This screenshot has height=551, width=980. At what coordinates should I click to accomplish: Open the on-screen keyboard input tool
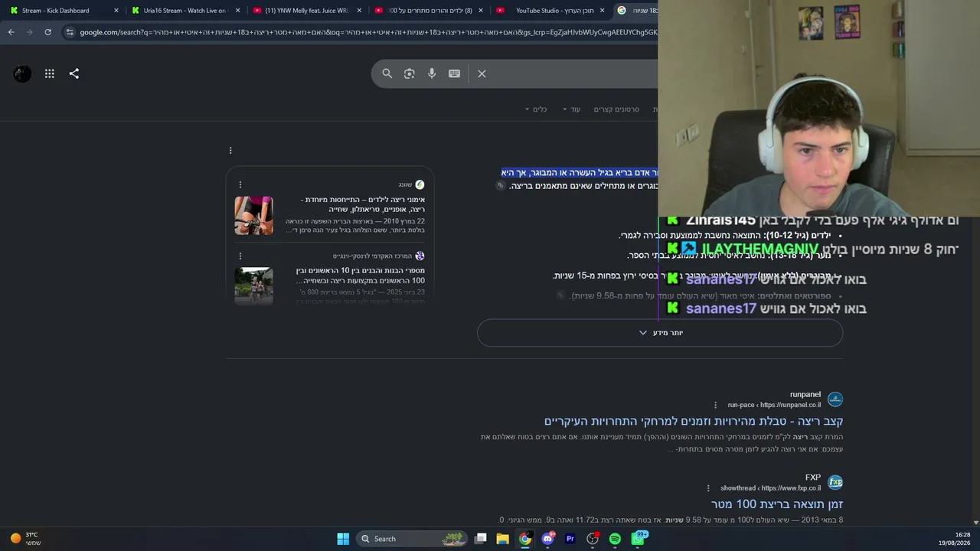[x=455, y=73]
